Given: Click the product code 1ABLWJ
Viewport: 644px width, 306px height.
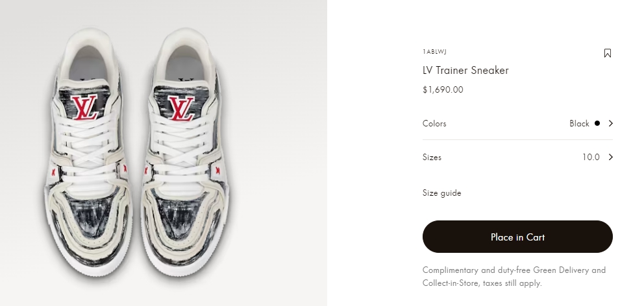Looking at the screenshot, I should [434, 52].
